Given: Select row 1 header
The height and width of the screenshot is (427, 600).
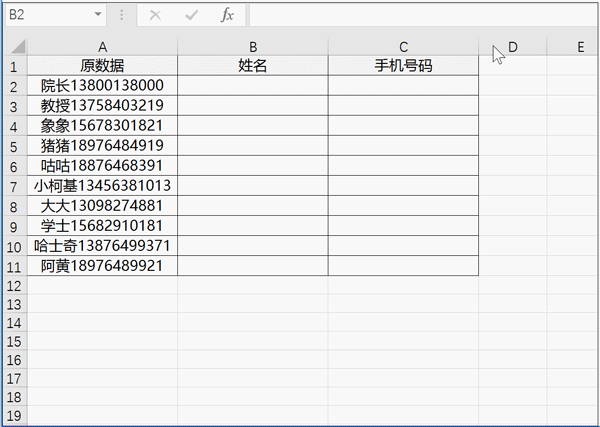Looking at the screenshot, I should 16,66.
